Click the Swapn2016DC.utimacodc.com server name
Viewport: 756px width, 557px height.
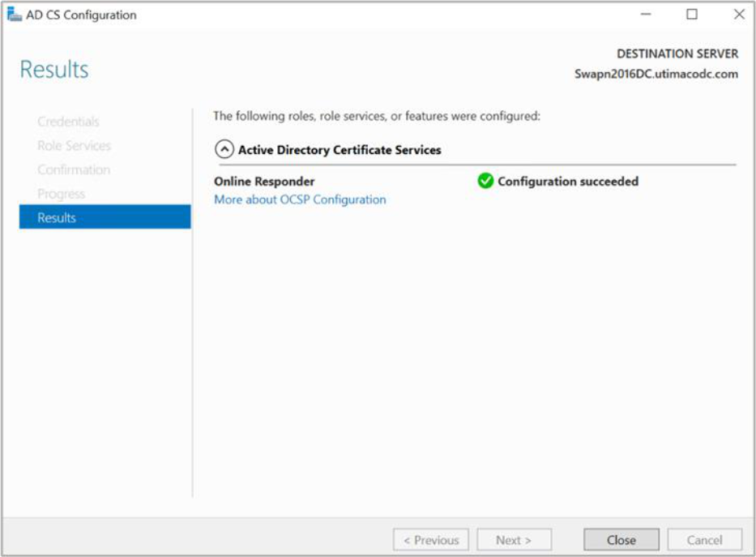[x=656, y=73]
